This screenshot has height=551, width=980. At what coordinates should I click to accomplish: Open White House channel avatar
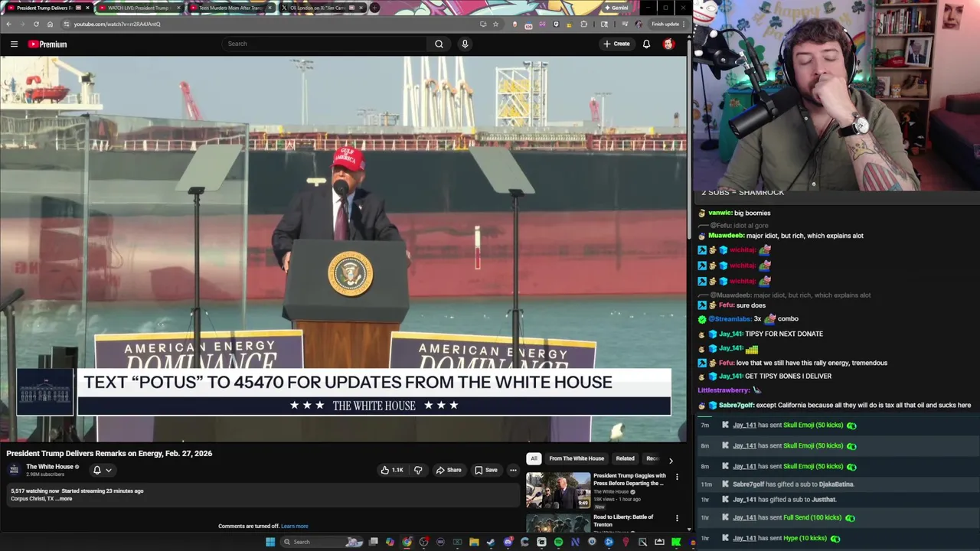tap(14, 470)
